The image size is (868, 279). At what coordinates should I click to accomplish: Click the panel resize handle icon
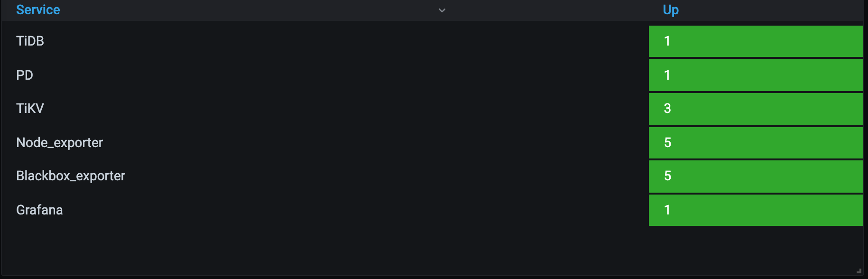point(859,271)
